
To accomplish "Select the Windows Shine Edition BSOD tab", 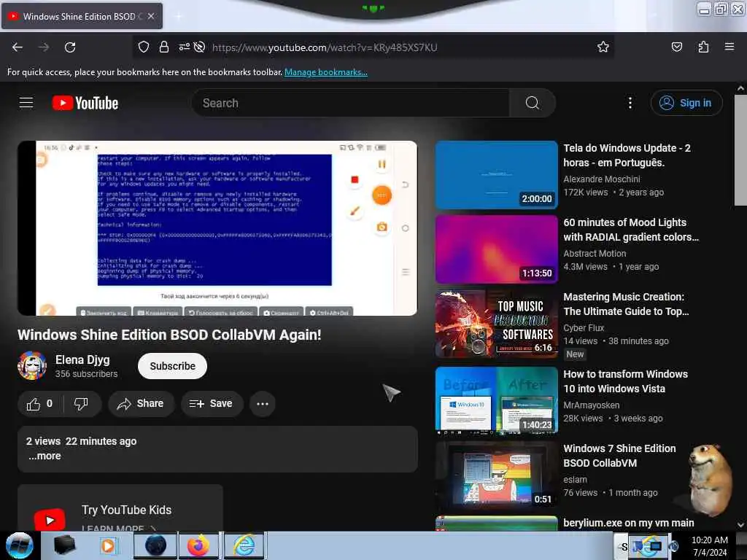I will tap(82, 16).
